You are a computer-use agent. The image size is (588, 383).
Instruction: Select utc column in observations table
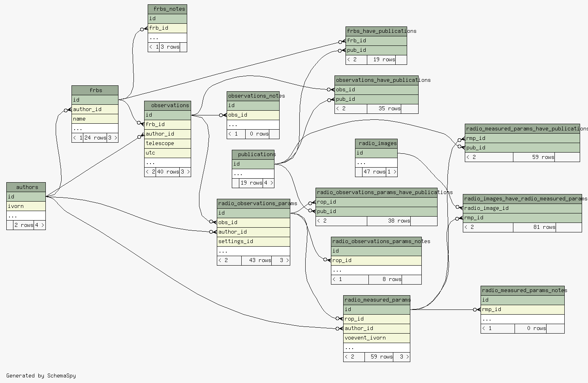coord(167,153)
